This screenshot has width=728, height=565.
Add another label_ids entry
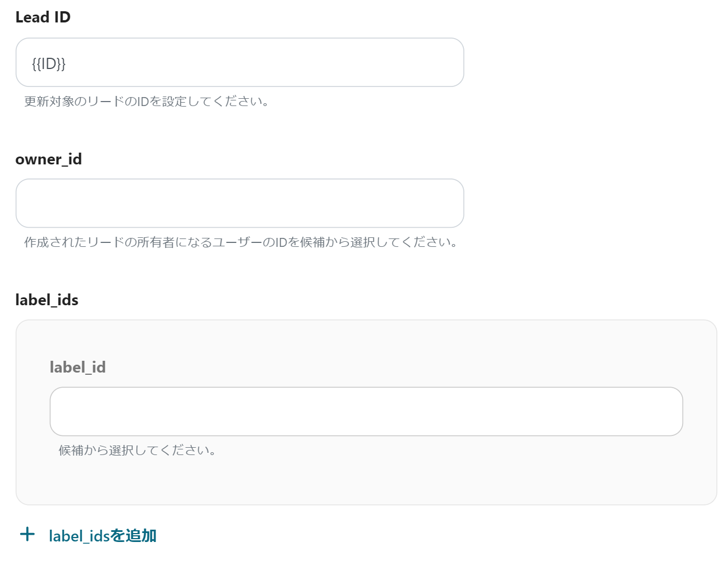pos(103,535)
